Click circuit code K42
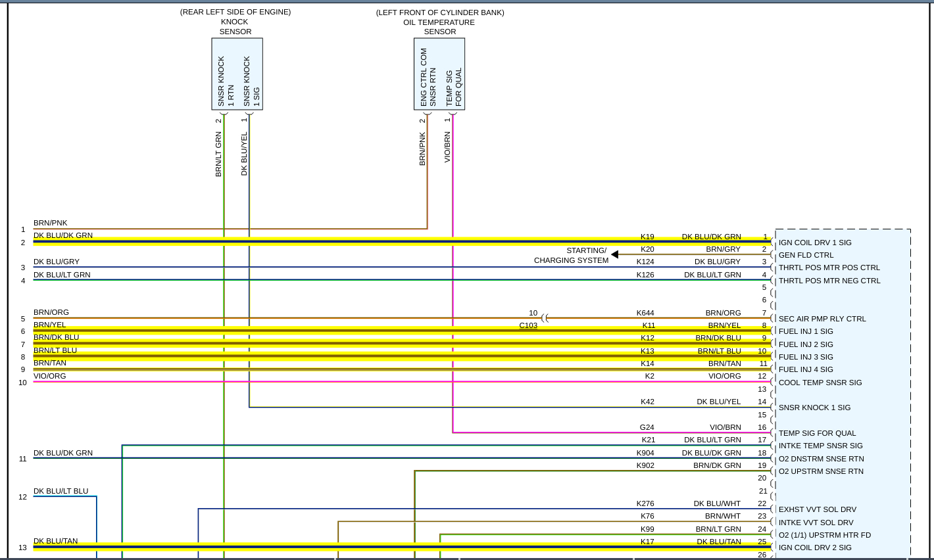The height and width of the screenshot is (560, 934). coord(647,402)
